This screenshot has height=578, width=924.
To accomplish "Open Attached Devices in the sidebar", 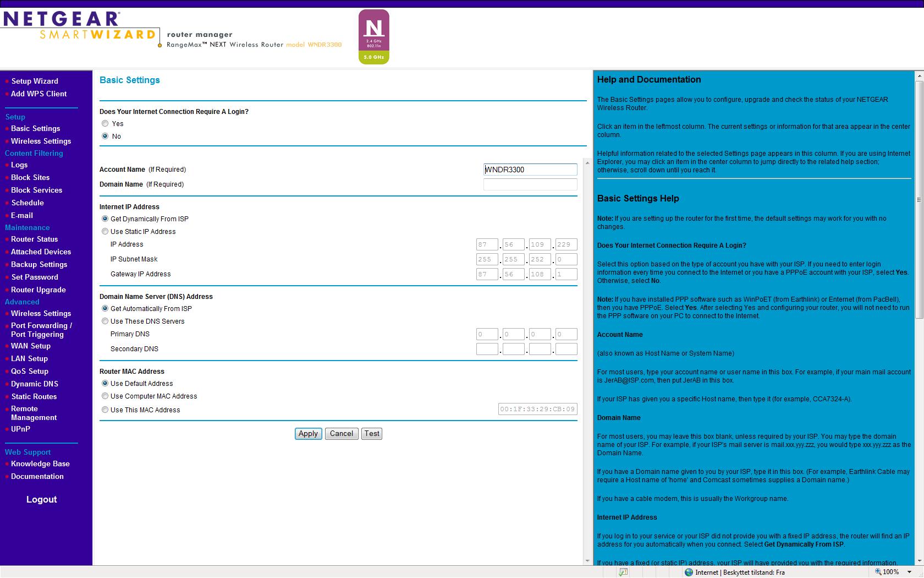I will 41,252.
